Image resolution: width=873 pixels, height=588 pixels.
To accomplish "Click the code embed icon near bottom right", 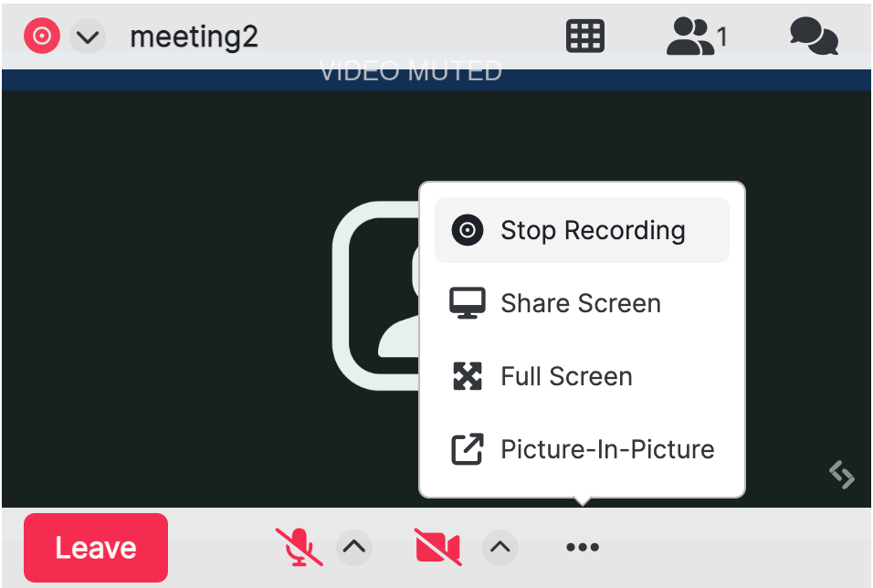I will point(841,476).
